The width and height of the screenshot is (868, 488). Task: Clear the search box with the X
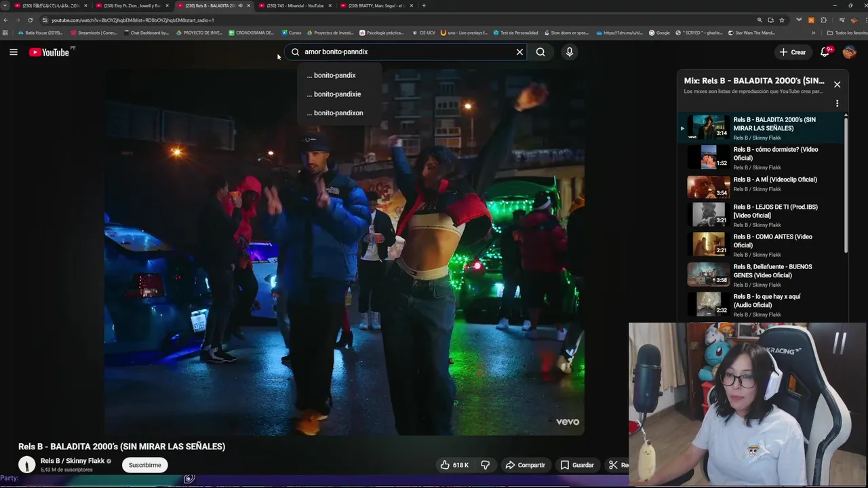tap(519, 52)
